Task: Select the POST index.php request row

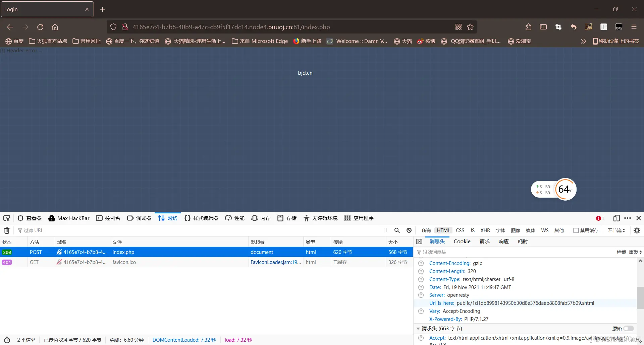Action: click(x=206, y=252)
